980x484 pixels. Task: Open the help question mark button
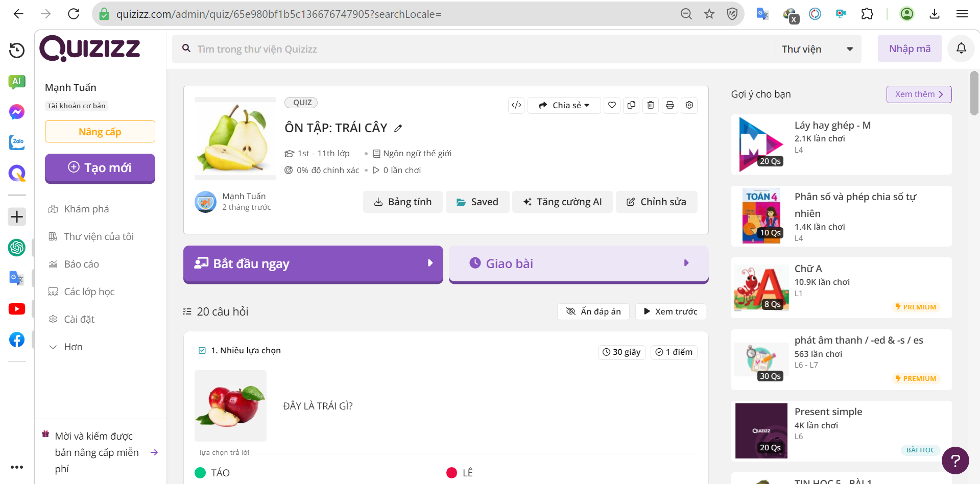tap(955, 461)
